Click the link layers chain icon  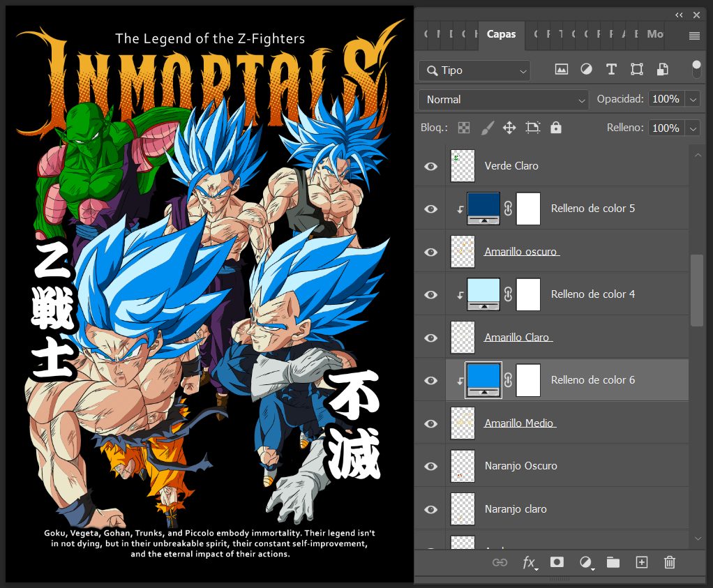pos(500,562)
